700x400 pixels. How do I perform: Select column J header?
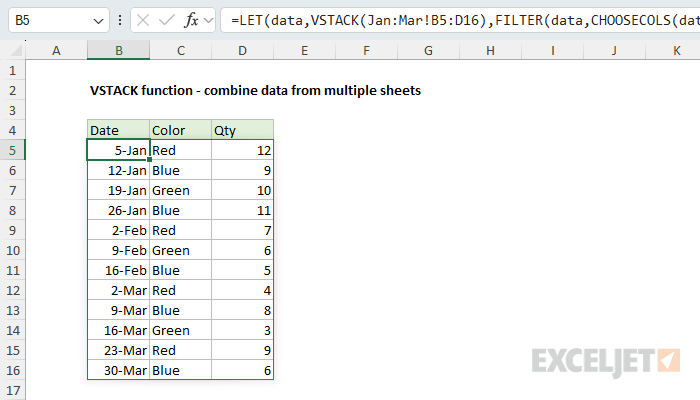coord(615,50)
